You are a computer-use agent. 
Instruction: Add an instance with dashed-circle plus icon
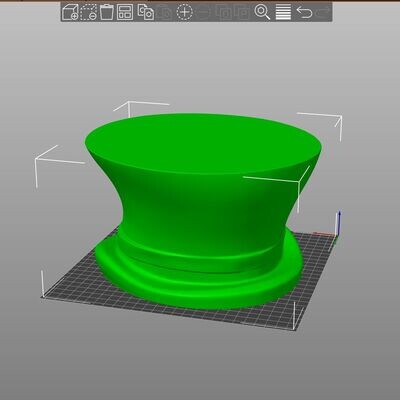(184, 12)
